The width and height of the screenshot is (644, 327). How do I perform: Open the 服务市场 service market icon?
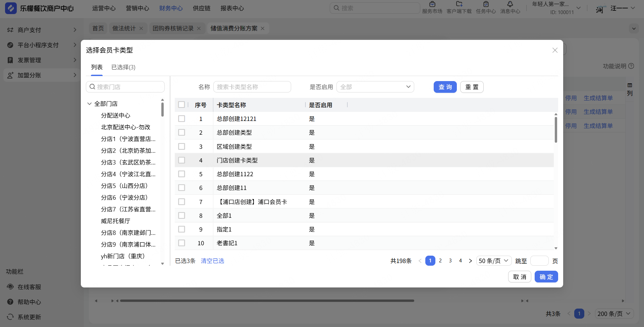pos(432,4)
